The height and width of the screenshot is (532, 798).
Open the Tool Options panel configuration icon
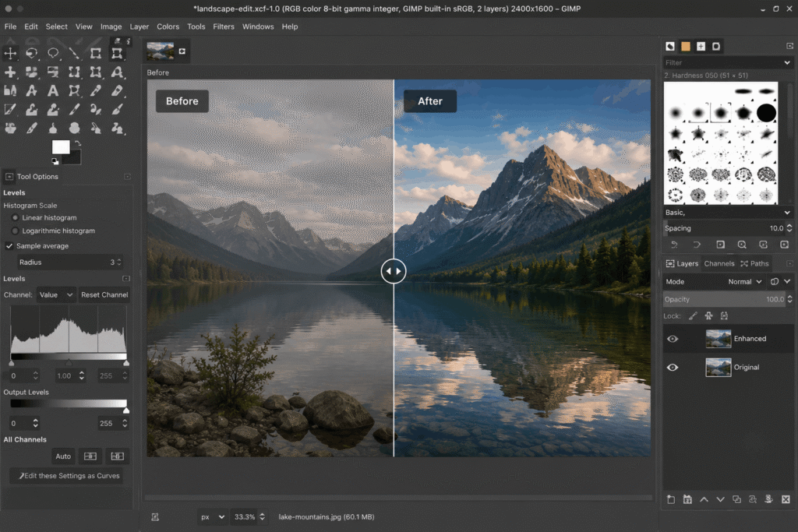(127, 177)
